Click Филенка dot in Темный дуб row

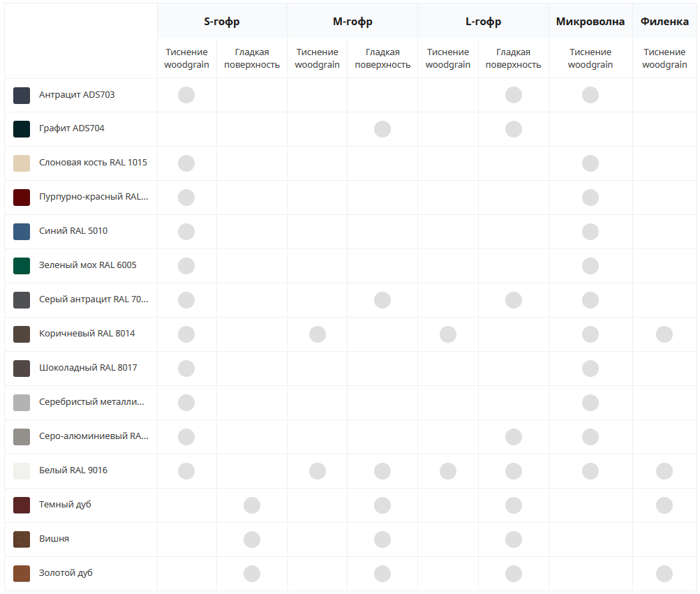tap(664, 505)
